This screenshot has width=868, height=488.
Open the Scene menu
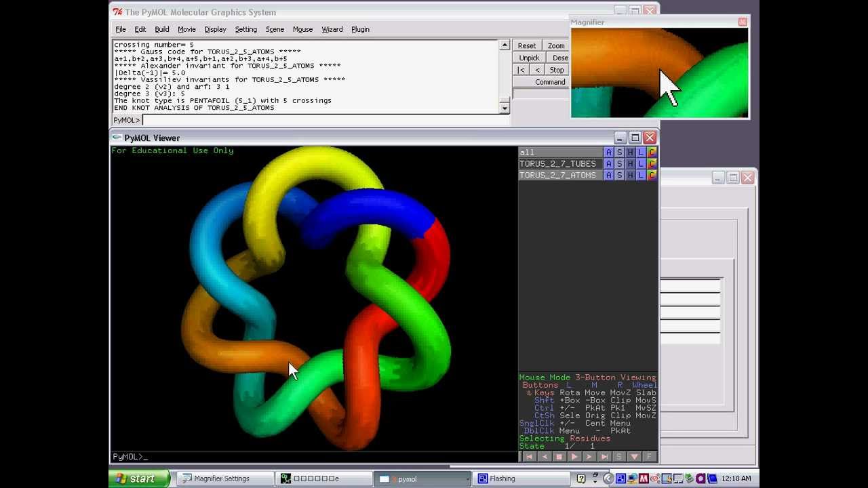click(275, 29)
